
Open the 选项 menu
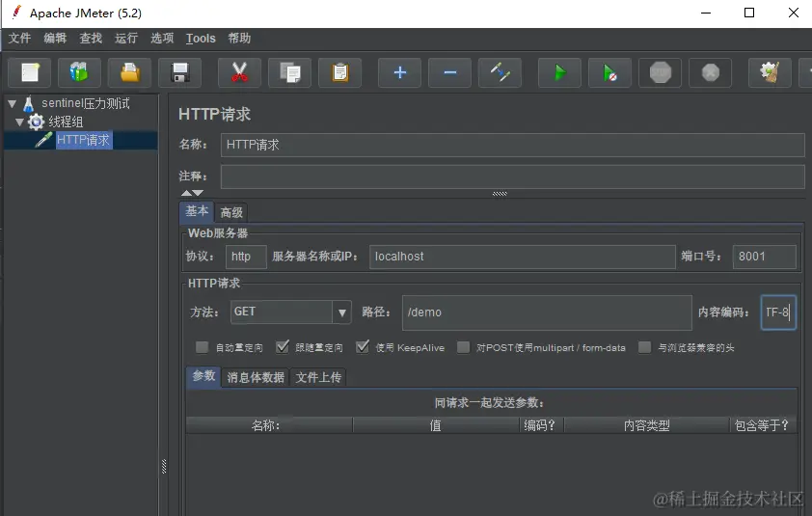click(162, 38)
